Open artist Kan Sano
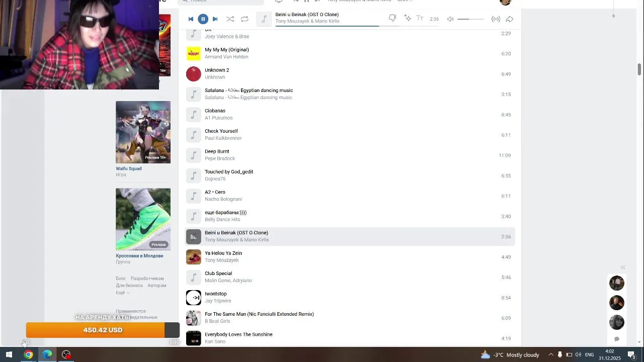This screenshot has width=644, height=362. coord(215,342)
